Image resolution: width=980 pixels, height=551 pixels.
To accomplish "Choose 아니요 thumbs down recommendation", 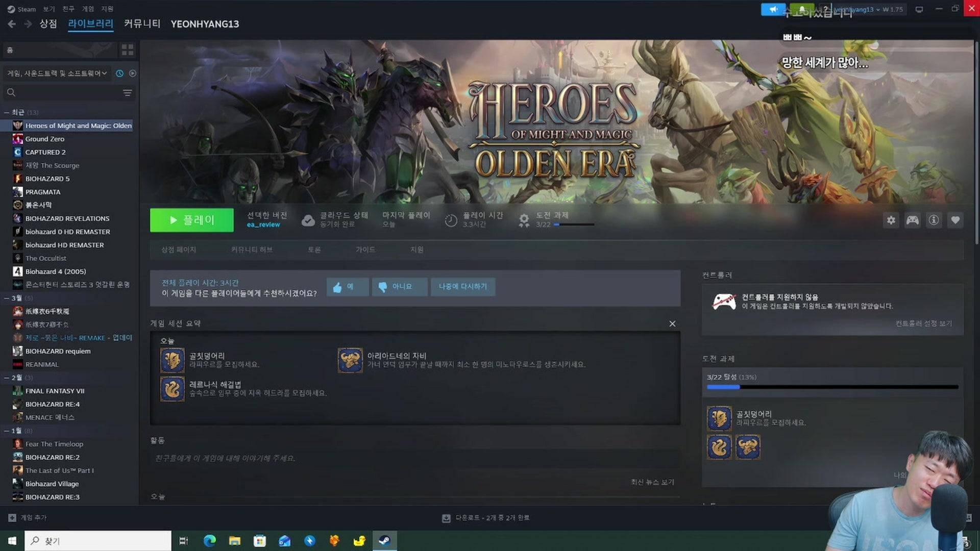I will click(x=399, y=287).
